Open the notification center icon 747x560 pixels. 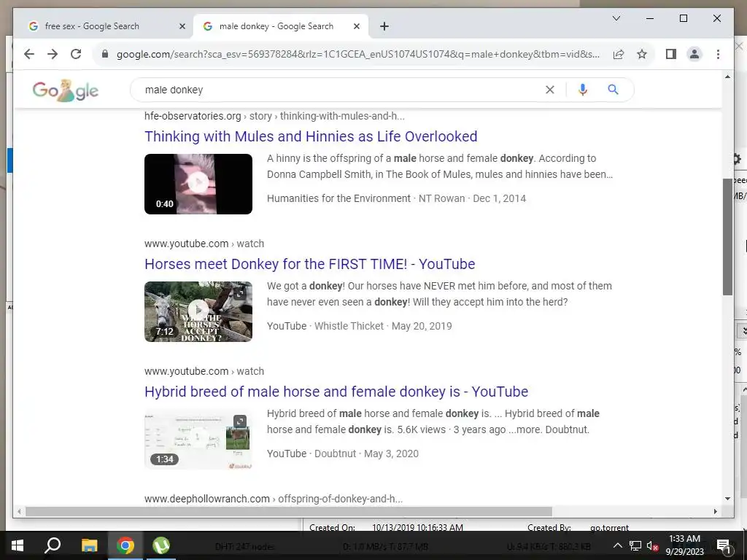724,545
